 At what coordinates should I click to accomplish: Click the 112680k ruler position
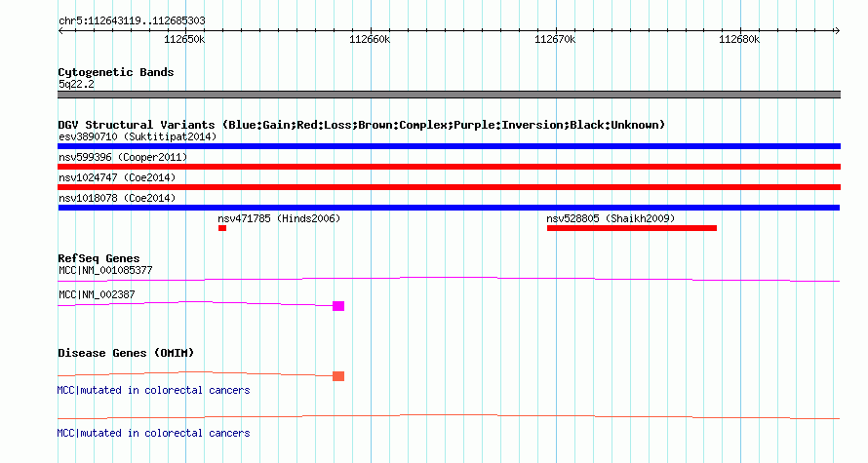click(739, 39)
